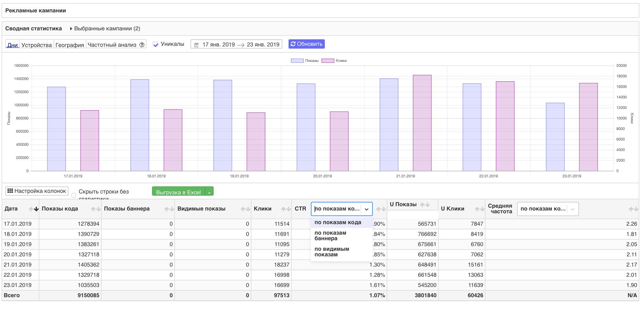Toggle Клики series via legend swatch
The image size is (644, 317).
click(x=328, y=61)
